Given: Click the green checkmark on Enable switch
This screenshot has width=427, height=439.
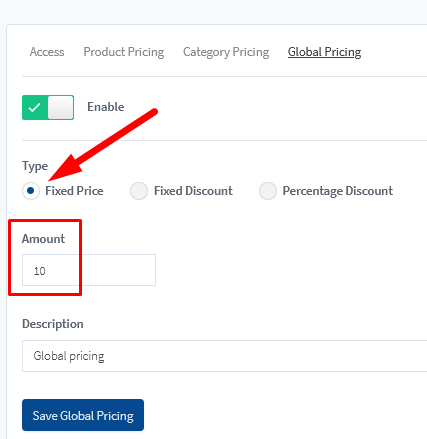Looking at the screenshot, I should tap(34, 107).
